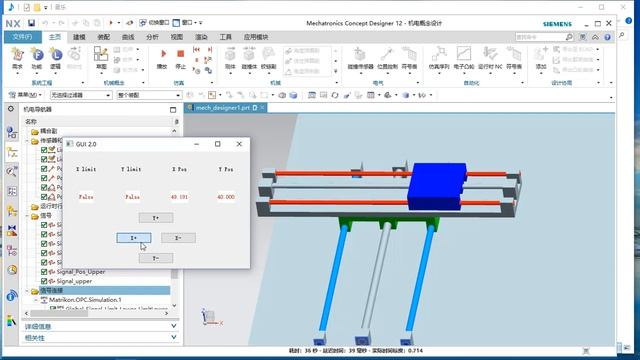The image size is (640, 360).
Task: Toggle the Signal_upper checkbox
Action: pyautogui.click(x=44, y=281)
